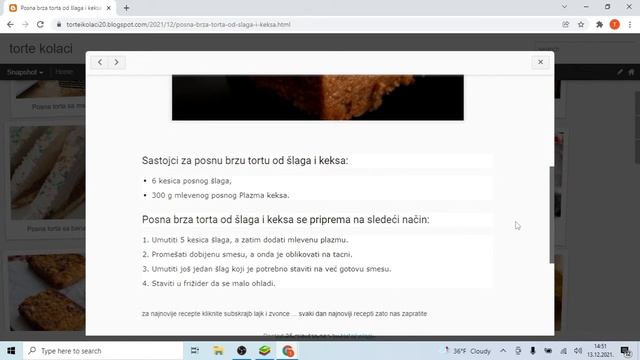This screenshot has height=360, width=640.
Task: Open File Explorer from the taskbar
Action: pyautogui.click(x=218, y=351)
